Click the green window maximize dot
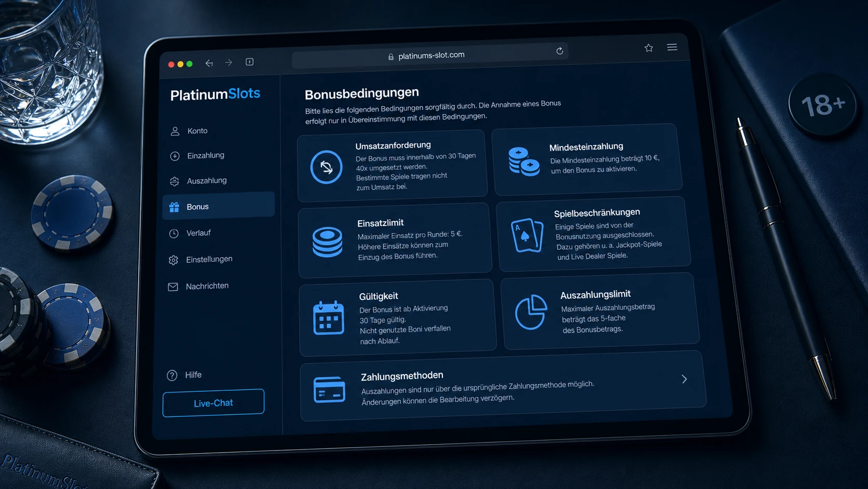This screenshot has height=489, width=868. click(189, 64)
